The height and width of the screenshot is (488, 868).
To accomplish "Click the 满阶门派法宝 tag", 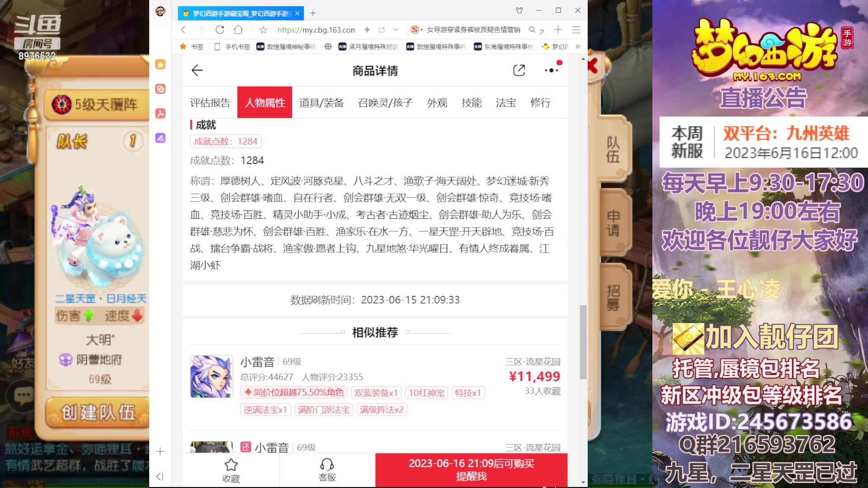I will point(324,410).
